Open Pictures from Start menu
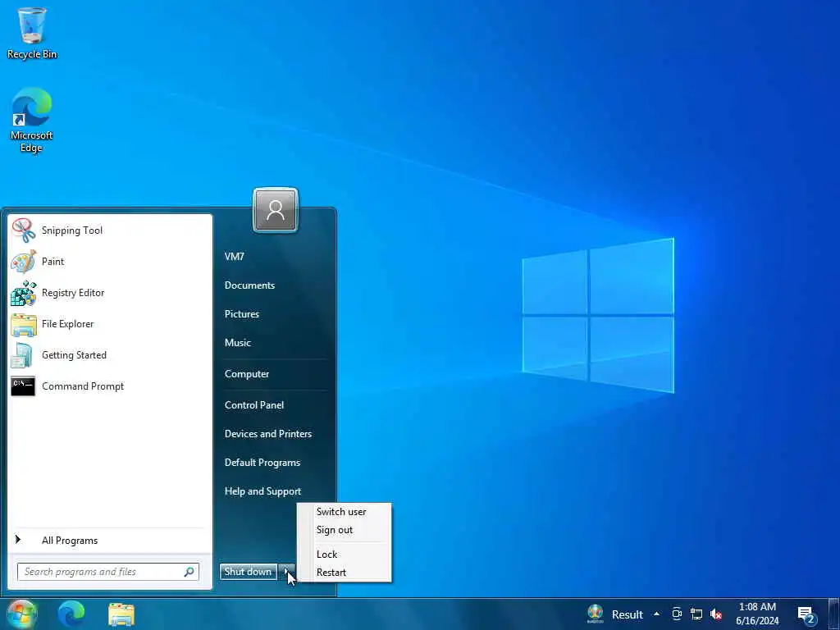 click(242, 314)
